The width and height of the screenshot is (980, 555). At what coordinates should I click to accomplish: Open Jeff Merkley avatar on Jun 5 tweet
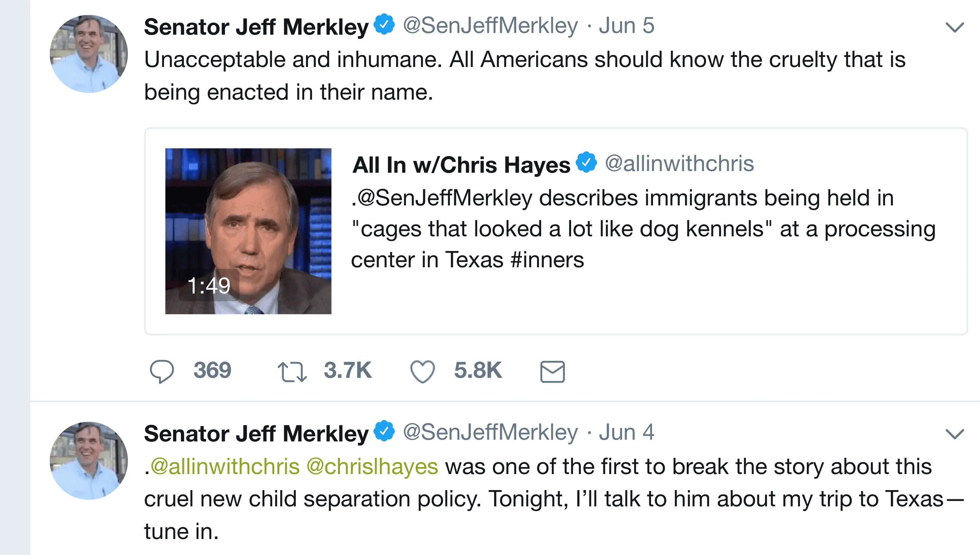point(88,54)
